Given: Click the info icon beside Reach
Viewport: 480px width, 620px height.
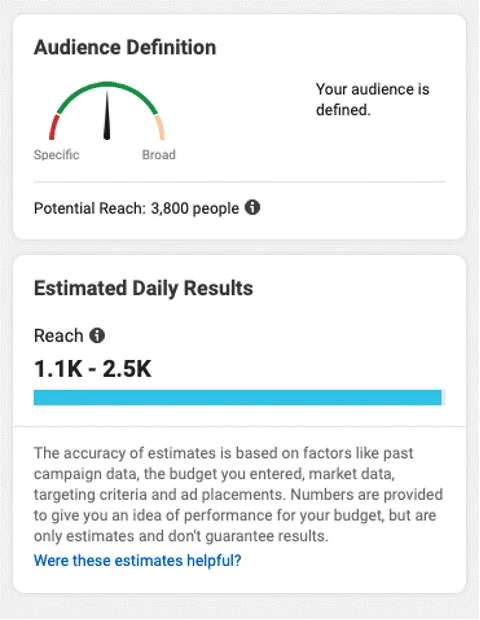Looking at the screenshot, I should point(97,336).
